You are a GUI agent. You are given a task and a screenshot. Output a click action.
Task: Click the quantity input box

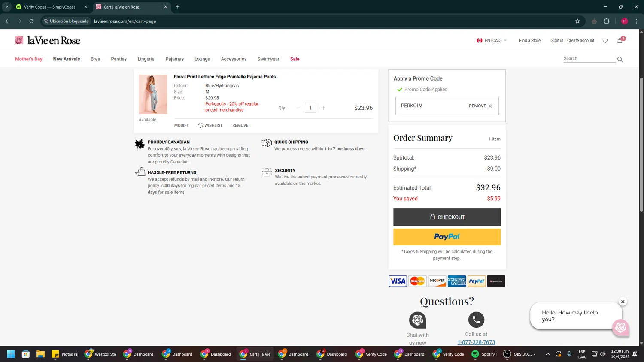click(310, 108)
